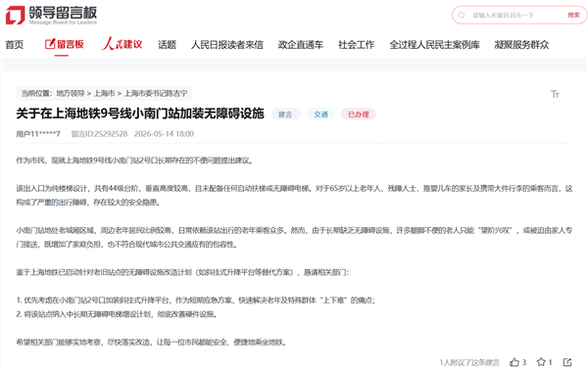The height and width of the screenshot is (370, 588).
Task: Open the 人民建议 navigation tab
Action: click(122, 44)
